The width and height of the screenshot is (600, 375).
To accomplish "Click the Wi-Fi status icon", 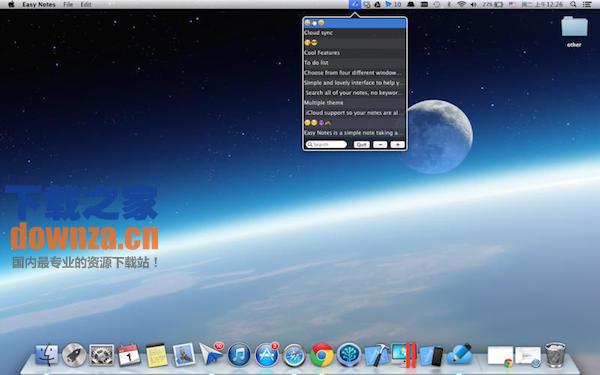I will tap(461, 4).
